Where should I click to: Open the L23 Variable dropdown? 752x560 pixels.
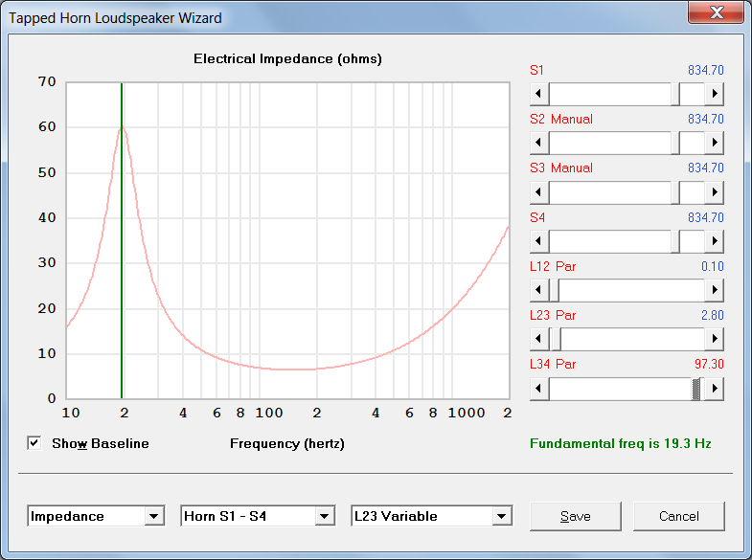[x=502, y=516]
